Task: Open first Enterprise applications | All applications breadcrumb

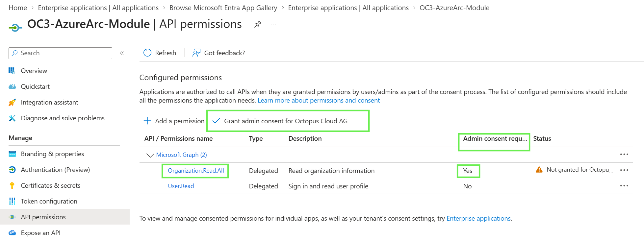Action: [98, 8]
